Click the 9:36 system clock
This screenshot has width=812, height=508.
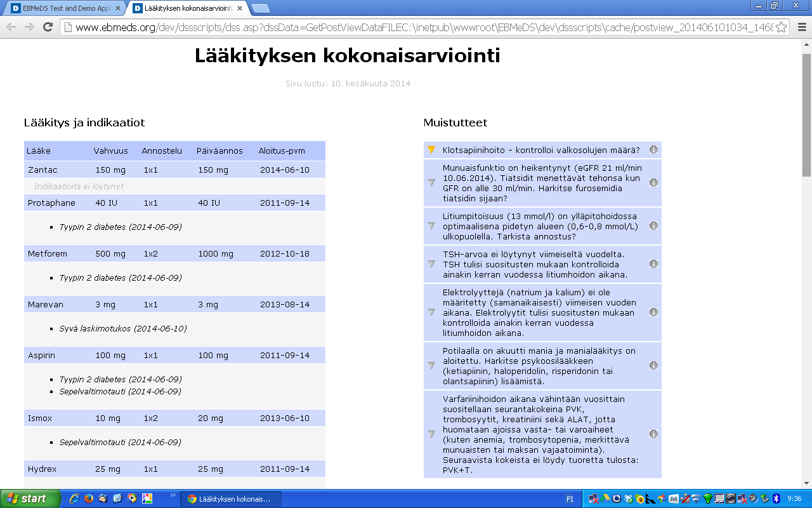(794, 498)
